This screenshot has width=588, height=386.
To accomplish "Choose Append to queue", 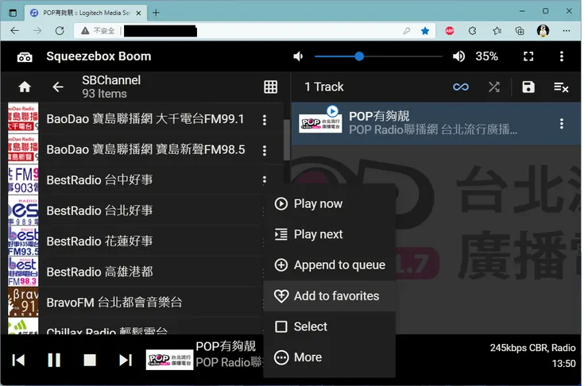I will point(330,265).
